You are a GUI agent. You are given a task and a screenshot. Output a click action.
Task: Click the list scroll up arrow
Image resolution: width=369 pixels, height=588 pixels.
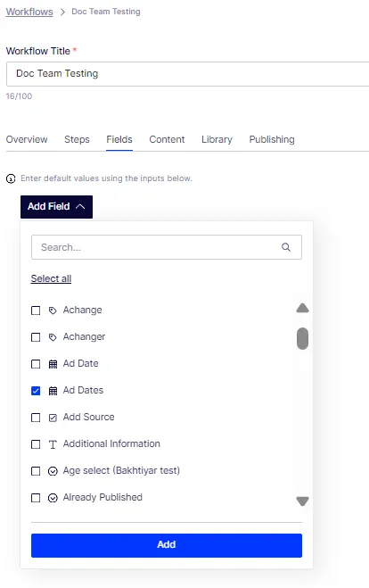(302, 308)
